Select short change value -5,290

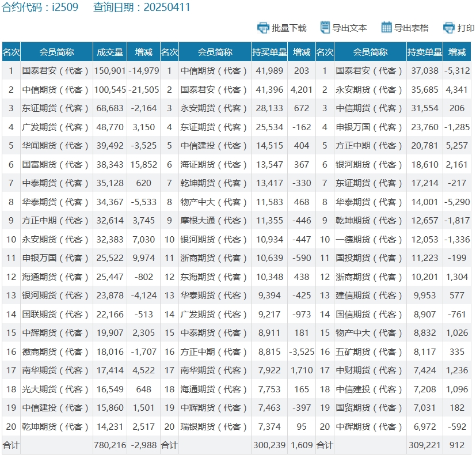(457, 202)
